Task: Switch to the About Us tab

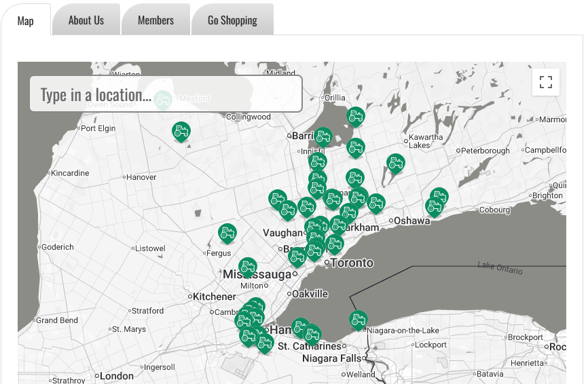Action: point(86,20)
